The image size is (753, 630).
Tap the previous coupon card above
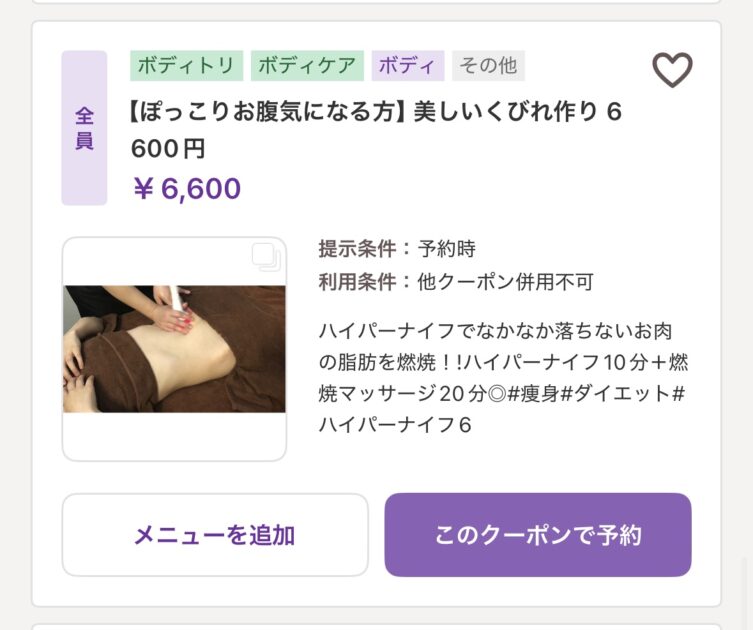[376, 1]
